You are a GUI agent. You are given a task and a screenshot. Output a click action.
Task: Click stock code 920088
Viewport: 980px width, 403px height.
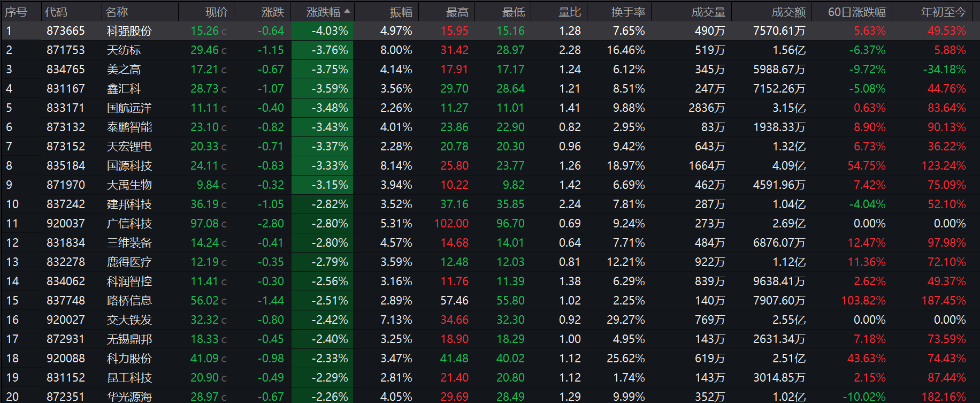point(66,359)
